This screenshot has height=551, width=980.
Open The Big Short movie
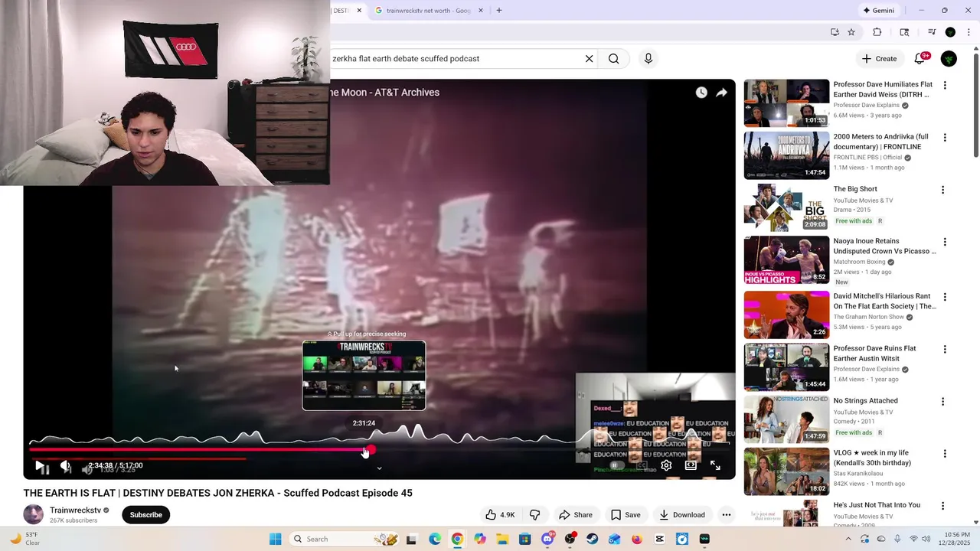(855, 189)
